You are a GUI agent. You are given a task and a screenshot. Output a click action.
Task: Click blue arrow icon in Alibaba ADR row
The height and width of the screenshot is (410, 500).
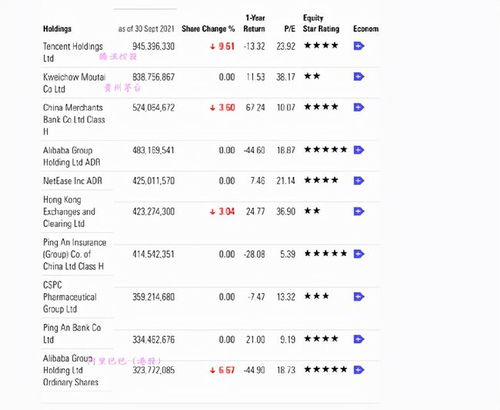click(x=359, y=150)
